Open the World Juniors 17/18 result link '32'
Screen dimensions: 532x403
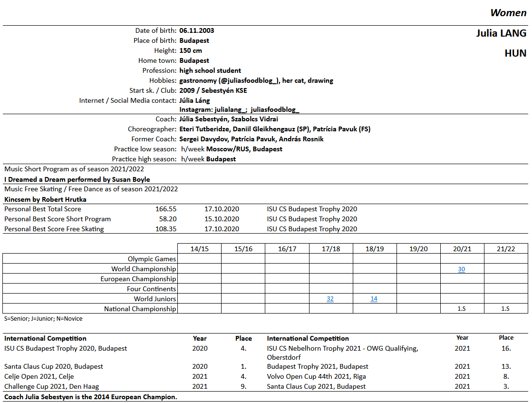tap(330, 299)
